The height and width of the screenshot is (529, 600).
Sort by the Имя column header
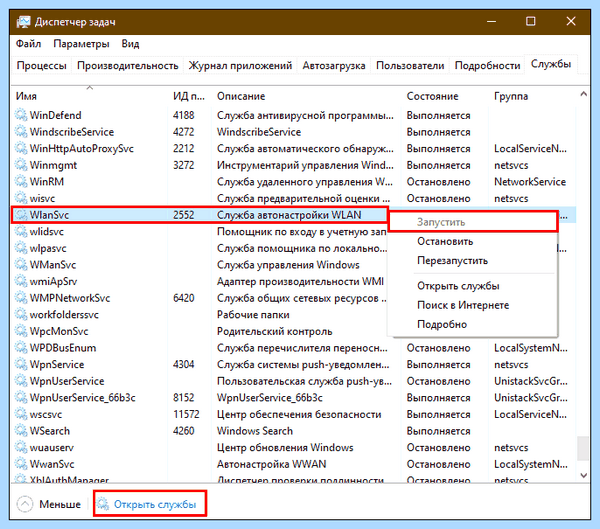pos(90,96)
